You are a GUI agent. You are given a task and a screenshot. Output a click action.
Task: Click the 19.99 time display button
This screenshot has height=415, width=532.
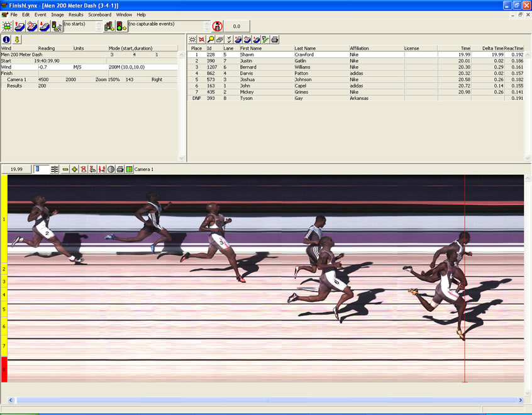[16, 169]
